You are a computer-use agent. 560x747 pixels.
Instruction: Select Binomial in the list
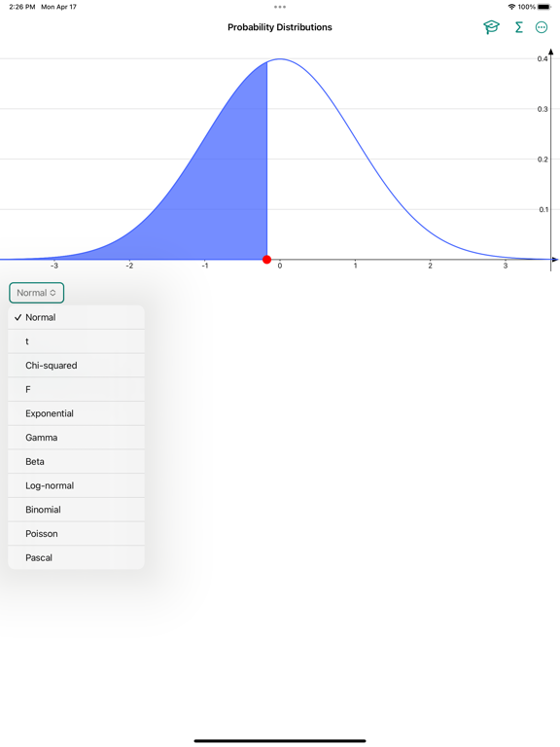[76, 510]
